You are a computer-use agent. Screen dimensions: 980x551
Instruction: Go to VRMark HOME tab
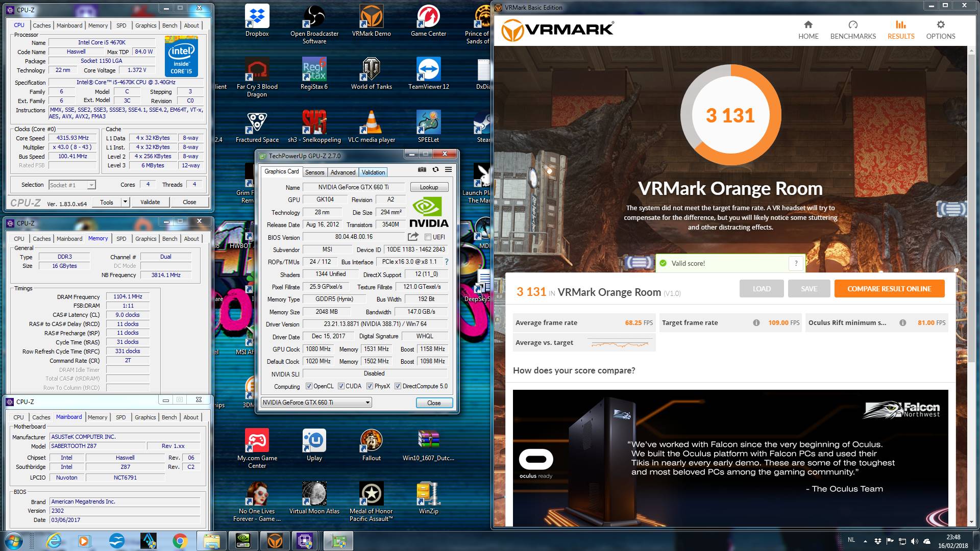[808, 30]
